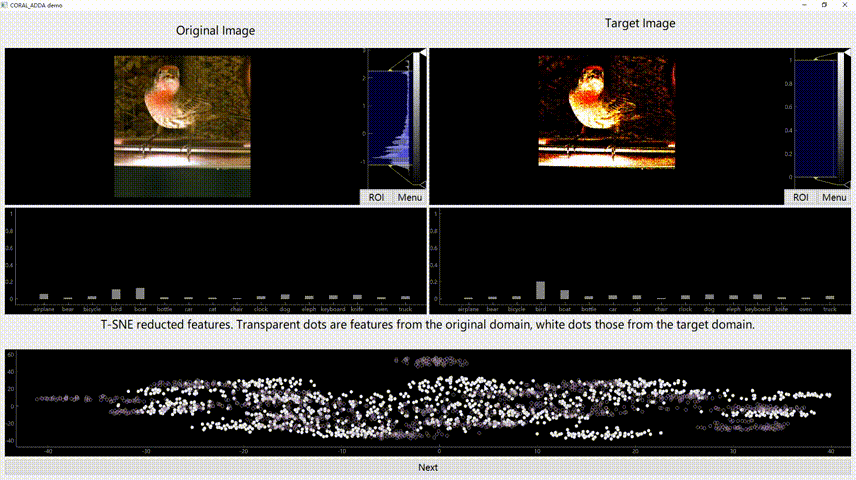The image size is (856, 480).
Task: Click 'bear' label in Target chart
Action: 492,309
